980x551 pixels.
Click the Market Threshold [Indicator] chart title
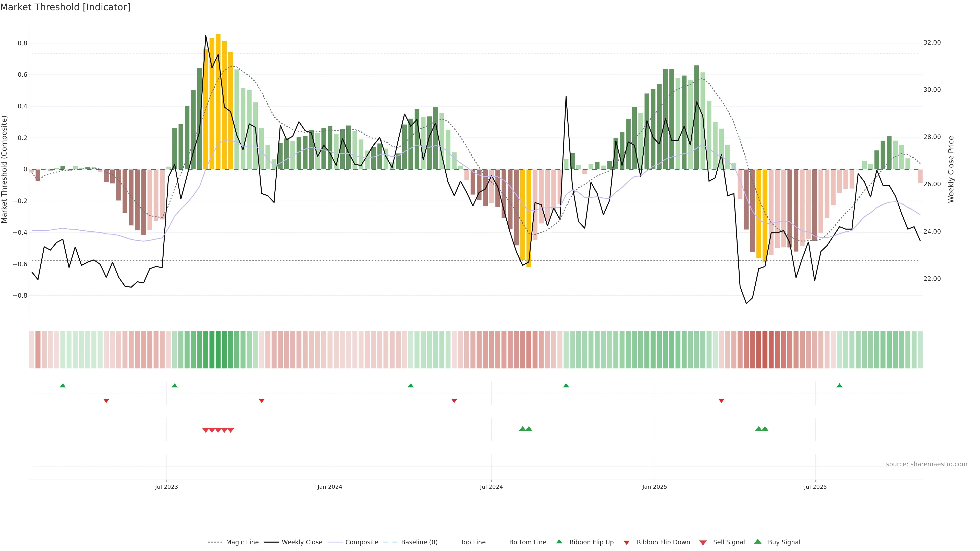[x=65, y=7]
